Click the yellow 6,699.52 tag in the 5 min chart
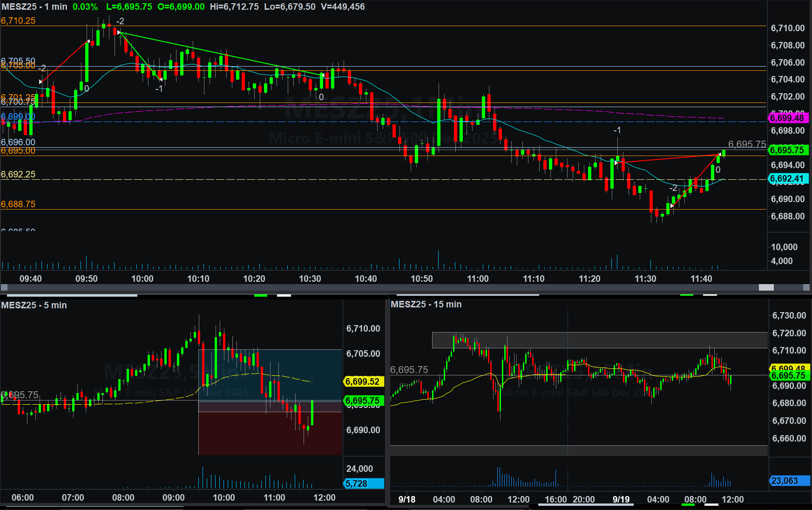Screen dimensions: 812x510 [x=363, y=381]
